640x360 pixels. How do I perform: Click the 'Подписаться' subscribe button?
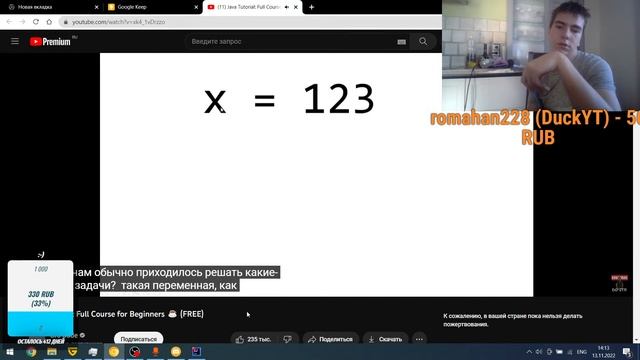tap(138, 338)
